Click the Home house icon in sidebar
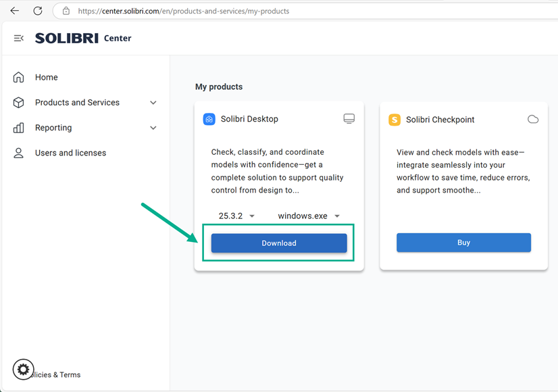Screen dimensions: 558x392 tap(19, 77)
